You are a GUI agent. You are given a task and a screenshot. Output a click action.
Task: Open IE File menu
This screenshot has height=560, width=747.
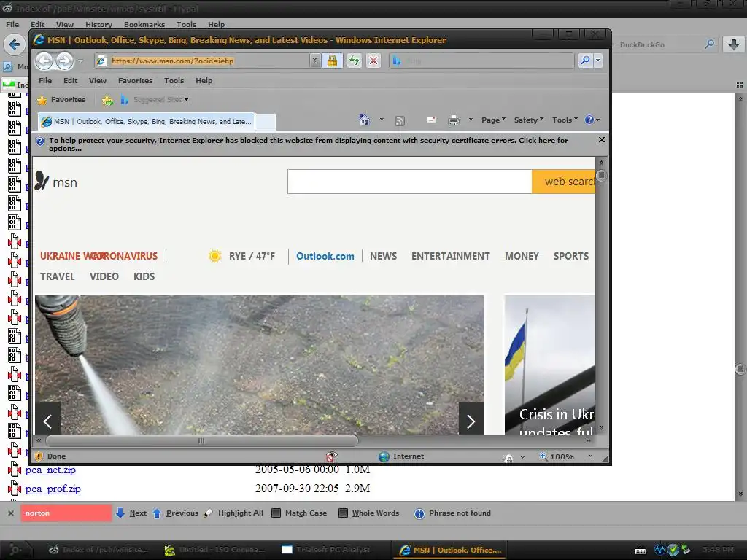(x=45, y=80)
